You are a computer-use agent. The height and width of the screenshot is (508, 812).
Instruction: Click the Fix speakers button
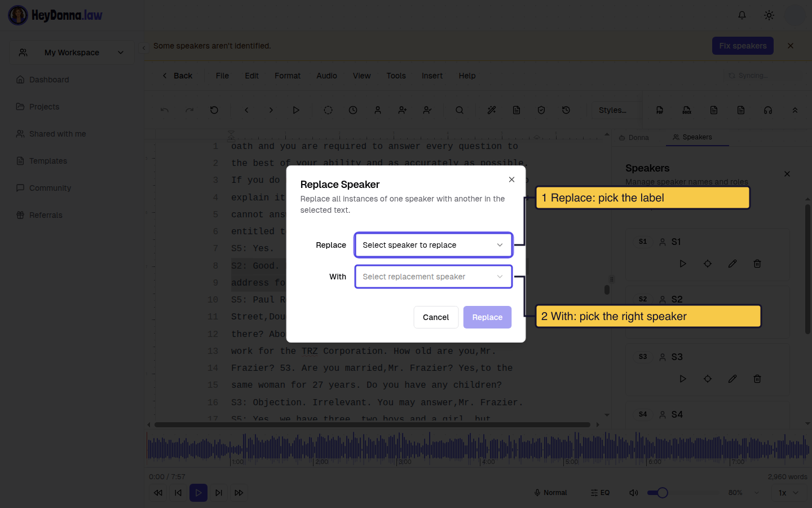743,46
